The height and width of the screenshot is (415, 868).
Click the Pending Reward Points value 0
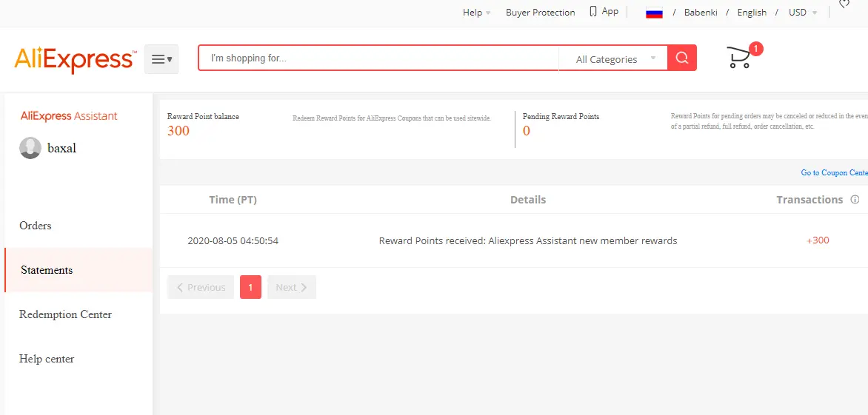527,131
